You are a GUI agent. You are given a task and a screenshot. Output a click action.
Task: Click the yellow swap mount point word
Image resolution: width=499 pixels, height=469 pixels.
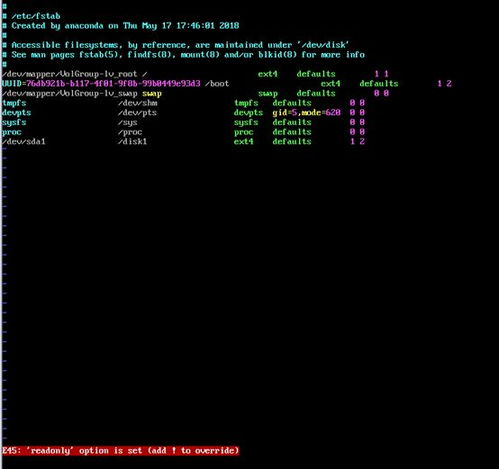[x=152, y=94]
